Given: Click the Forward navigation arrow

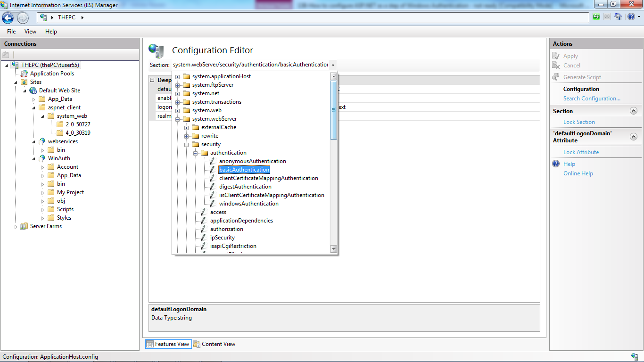Looking at the screenshot, I should [x=23, y=18].
